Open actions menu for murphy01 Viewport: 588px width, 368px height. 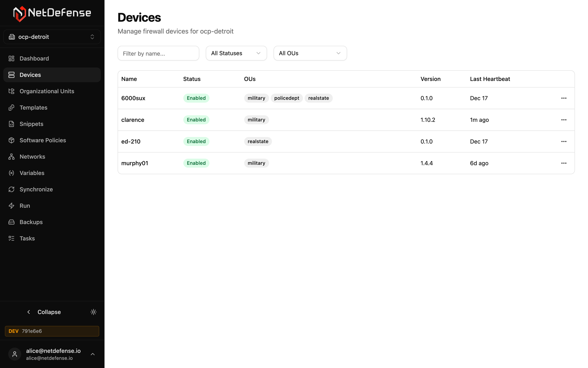tap(564, 163)
